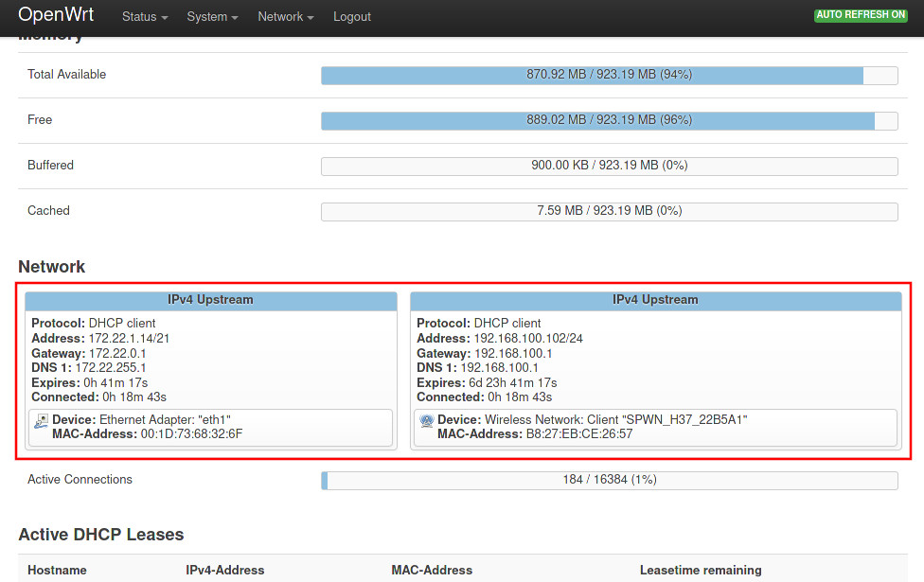Select MAC address 00:1D:73:68:32:6F

[x=191, y=434]
